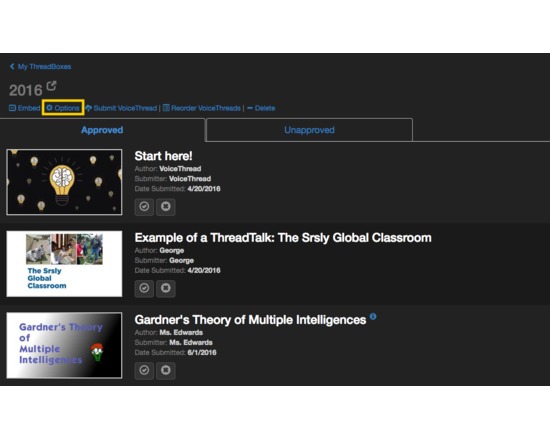The width and height of the screenshot is (550, 440).
Task: Click the Embed link
Action: click(24, 108)
